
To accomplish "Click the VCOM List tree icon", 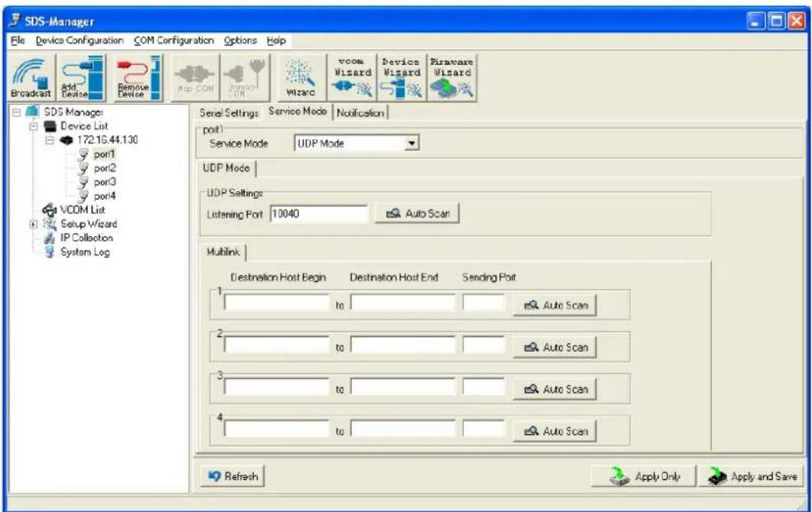I will coord(50,209).
